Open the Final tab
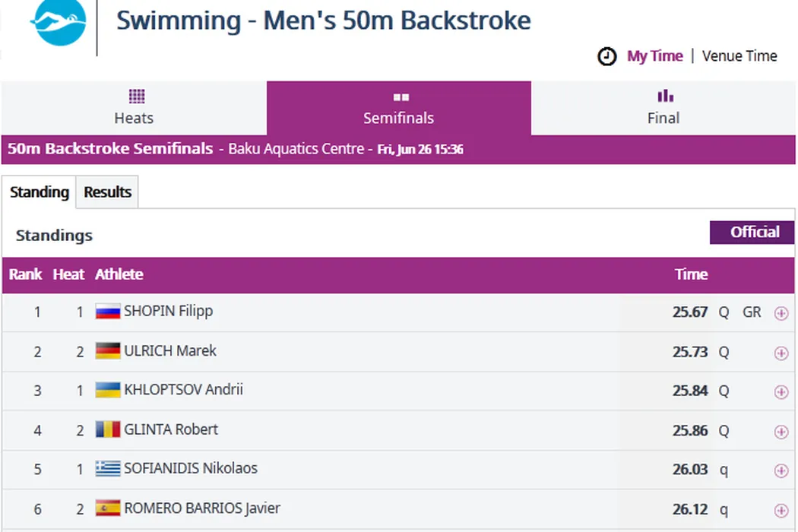 663,108
